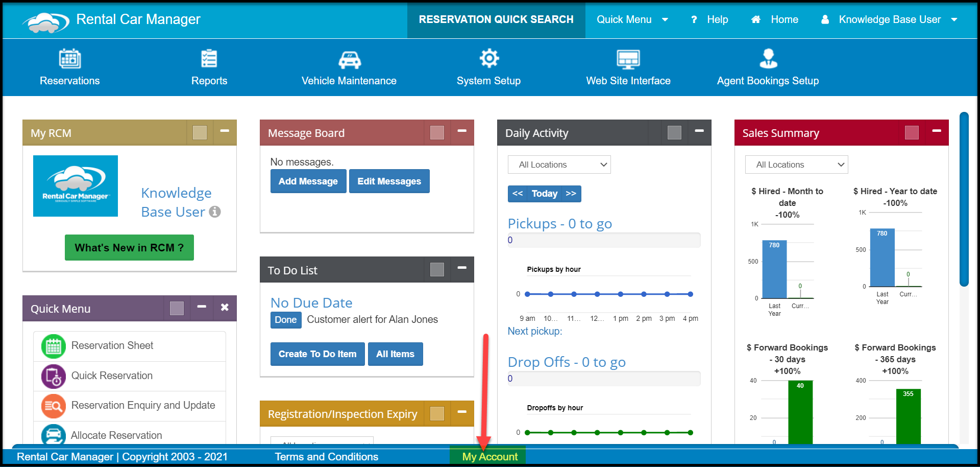
Task: Open the My Account footer link
Action: point(490,457)
